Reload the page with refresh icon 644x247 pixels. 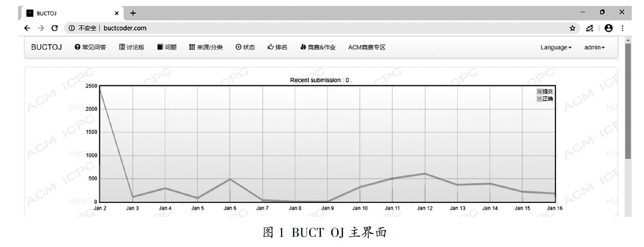pos(54,28)
